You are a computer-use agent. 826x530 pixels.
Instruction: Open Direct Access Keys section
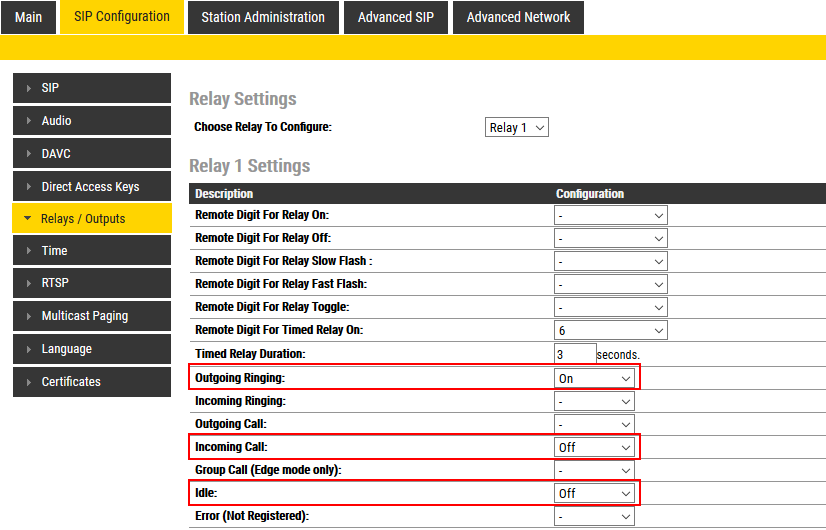click(x=91, y=187)
